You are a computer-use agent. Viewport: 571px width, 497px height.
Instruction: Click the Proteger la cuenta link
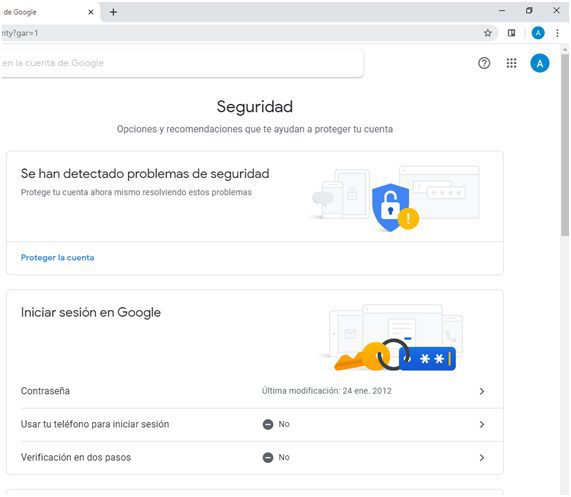point(58,258)
